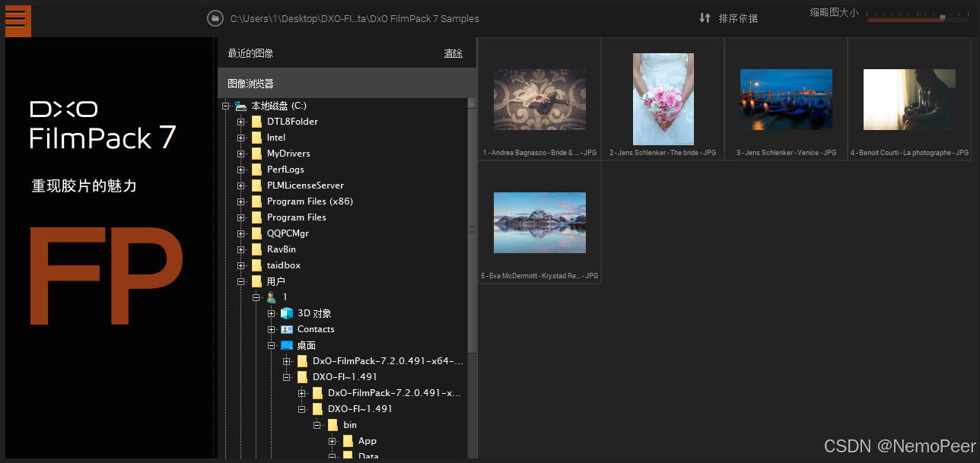
Task: Click the user avatar icon for "1"
Action: [x=272, y=297]
